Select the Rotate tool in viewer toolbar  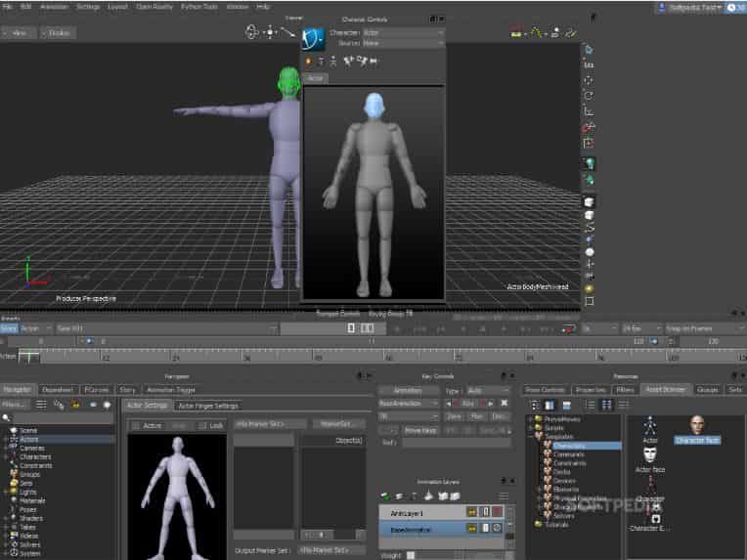tap(589, 96)
